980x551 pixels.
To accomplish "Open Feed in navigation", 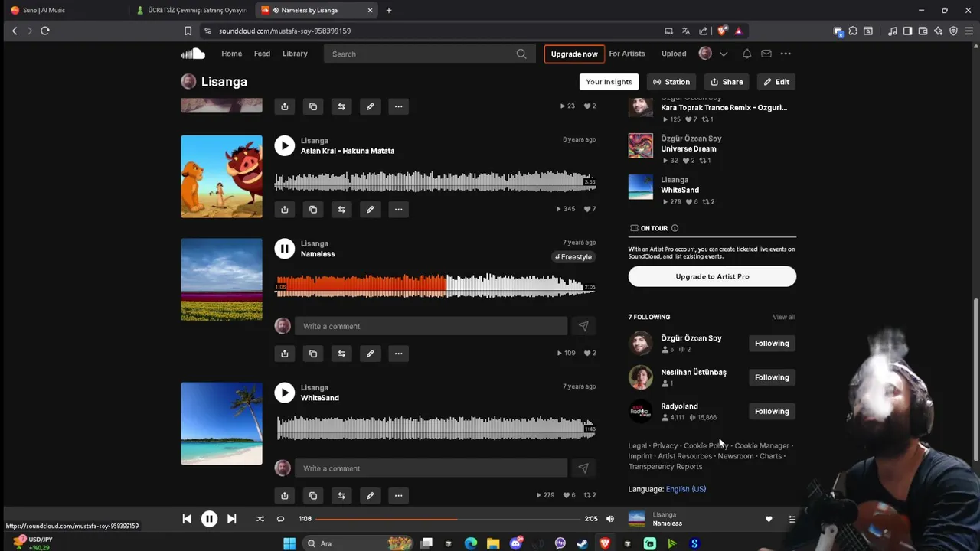I will point(262,54).
